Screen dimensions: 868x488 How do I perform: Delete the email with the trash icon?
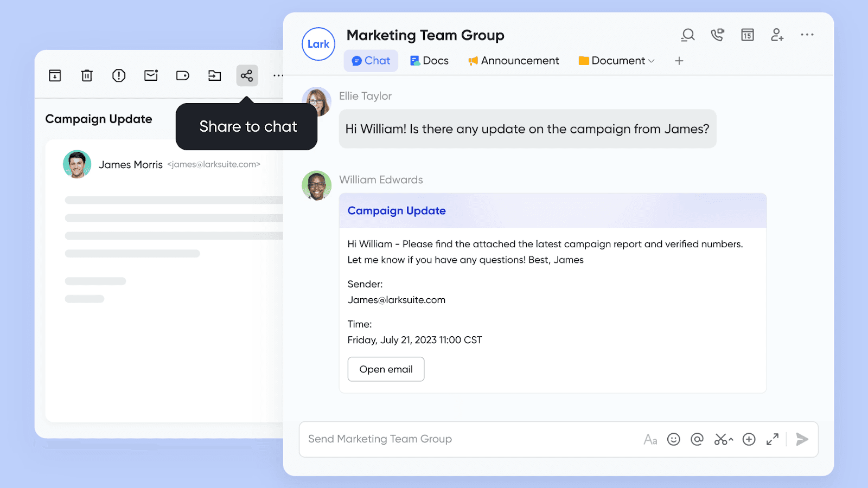(x=87, y=75)
